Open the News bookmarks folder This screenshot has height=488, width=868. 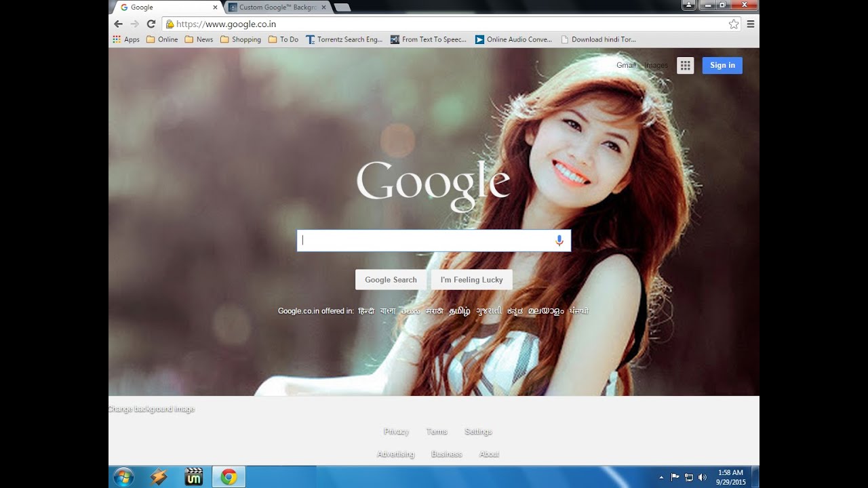pyautogui.click(x=199, y=39)
